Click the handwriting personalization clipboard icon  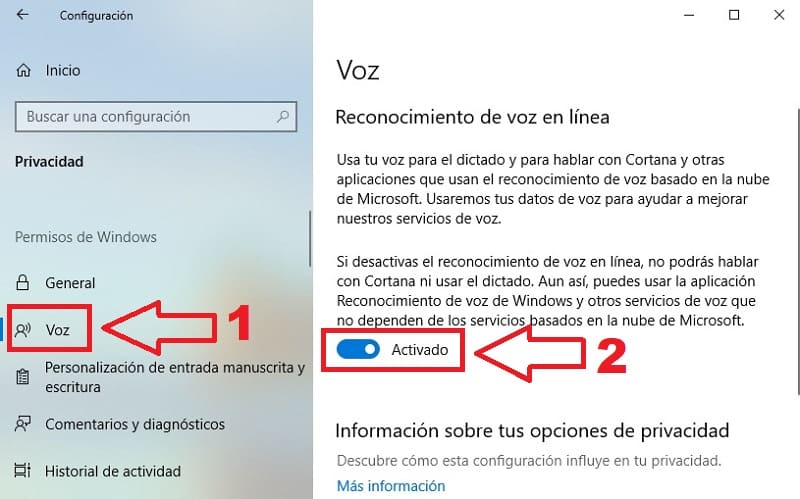22,377
